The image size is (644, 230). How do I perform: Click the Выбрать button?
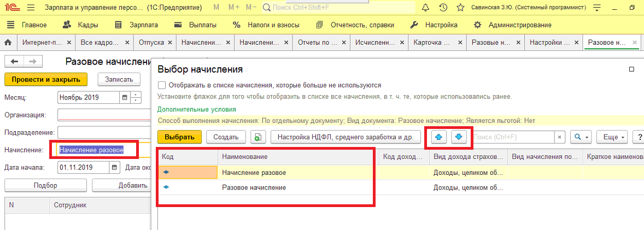click(179, 137)
